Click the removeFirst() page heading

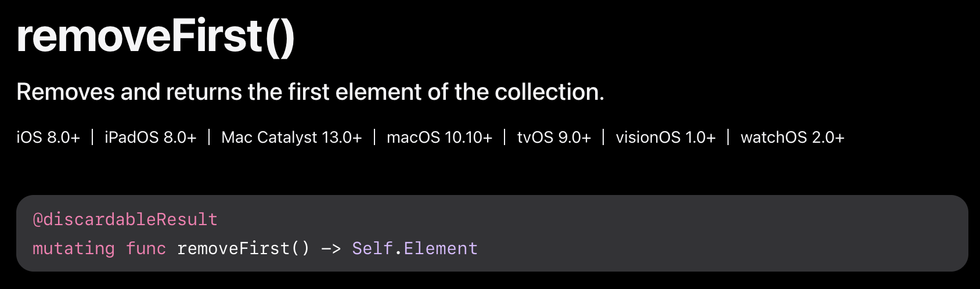click(156, 37)
